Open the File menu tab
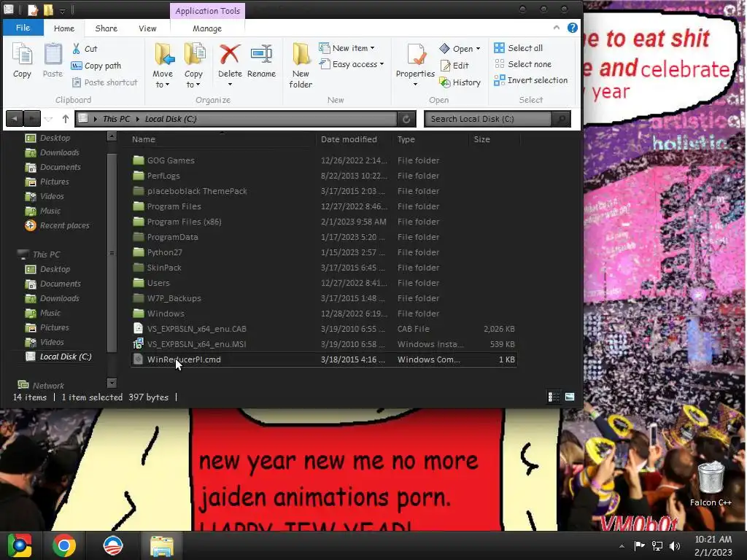747x560 pixels. [x=23, y=28]
